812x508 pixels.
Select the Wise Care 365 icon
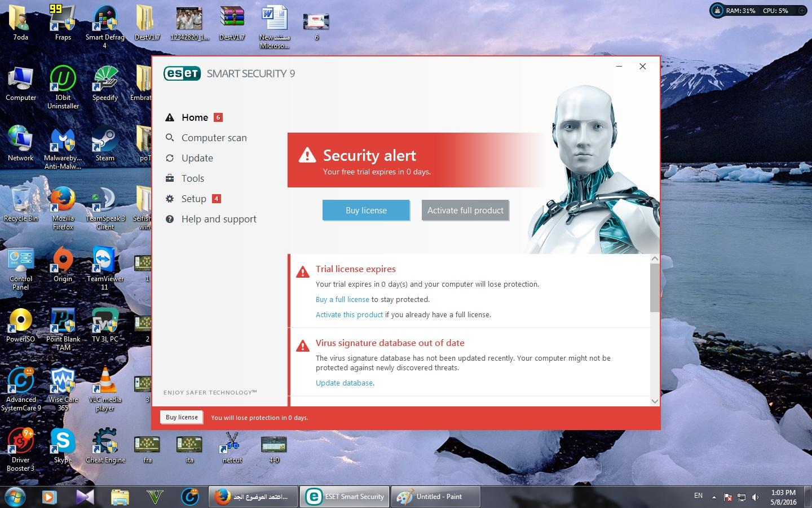pos(63,389)
